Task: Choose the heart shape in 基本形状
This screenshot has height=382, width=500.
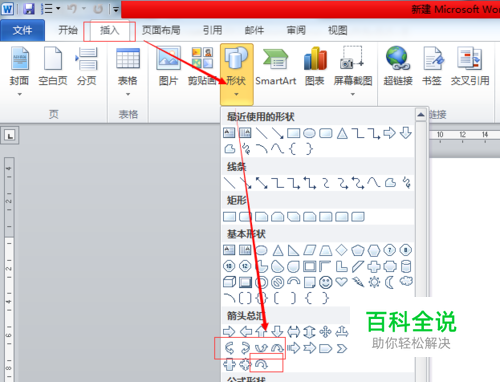Action: coord(341,282)
